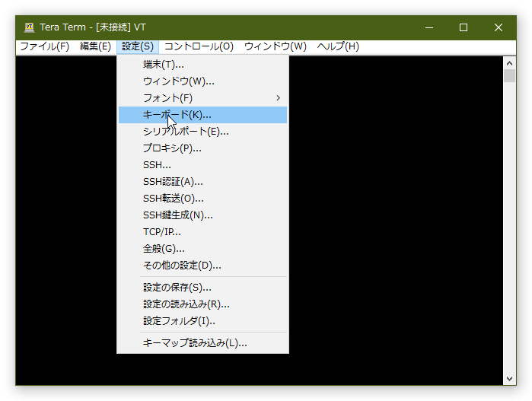Viewport: 532px width, 401px height.
Task: Select the SSH... menu entry
Action: tap(202, 165)
